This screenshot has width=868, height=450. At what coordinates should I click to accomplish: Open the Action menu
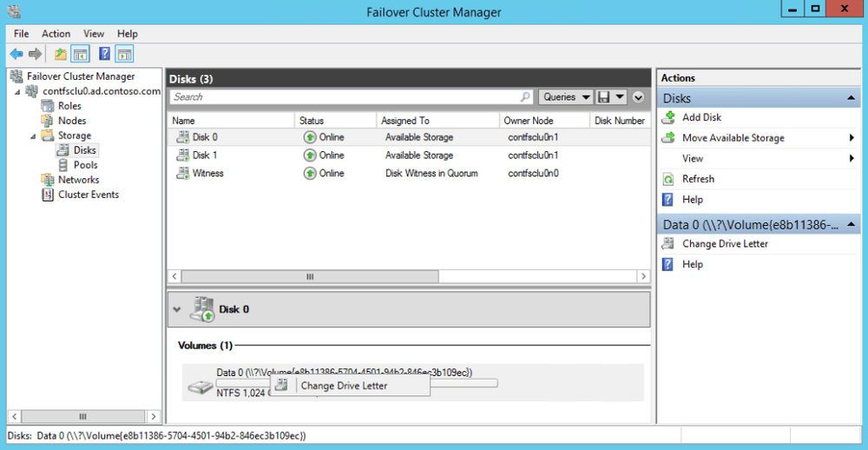[56, 34]
